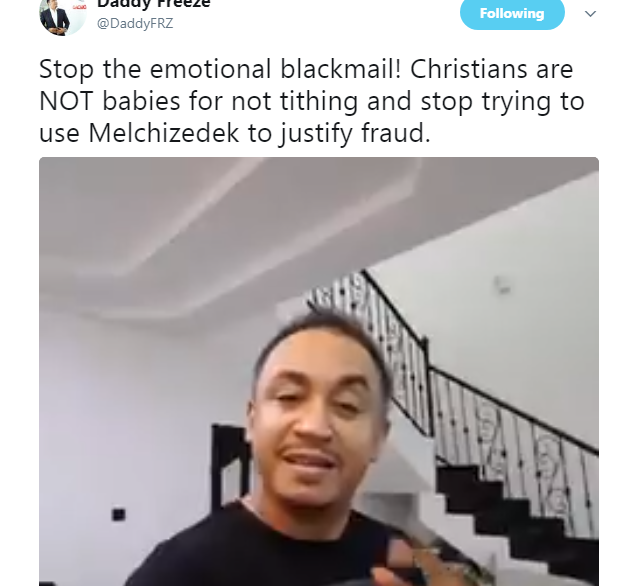637x586 pixels.
Task: Click the man's face in video preview
Action: 317,419
